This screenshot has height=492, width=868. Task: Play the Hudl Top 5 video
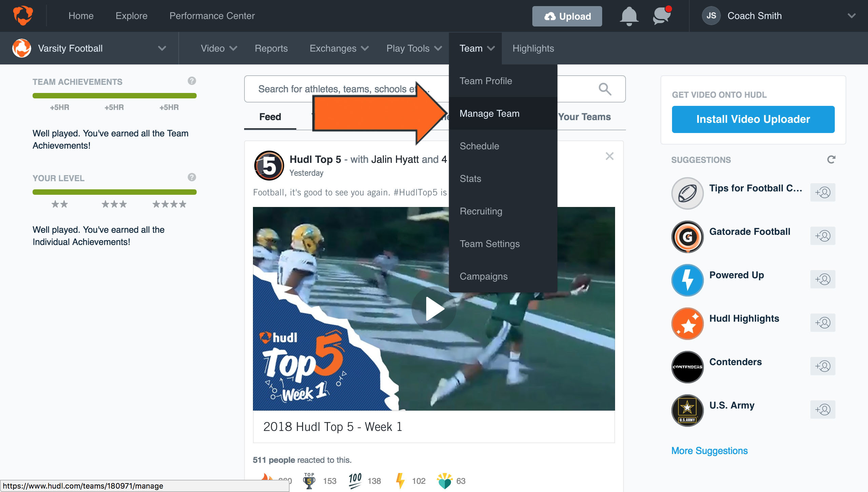click(x=434, y=309)
